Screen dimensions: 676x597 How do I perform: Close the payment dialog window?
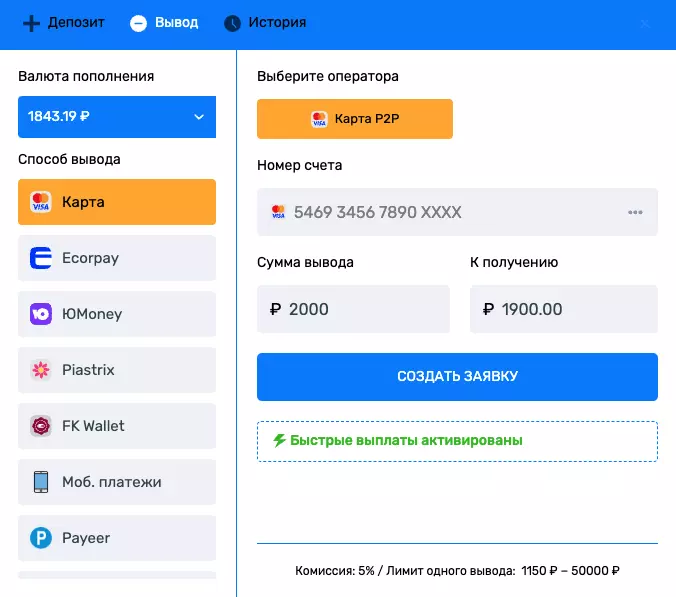pos(644,22)
